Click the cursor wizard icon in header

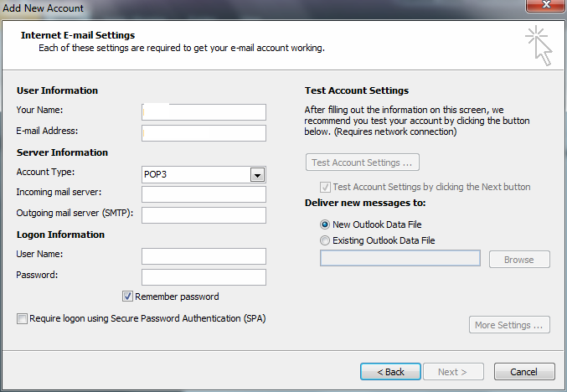click(x=539, y=45)
